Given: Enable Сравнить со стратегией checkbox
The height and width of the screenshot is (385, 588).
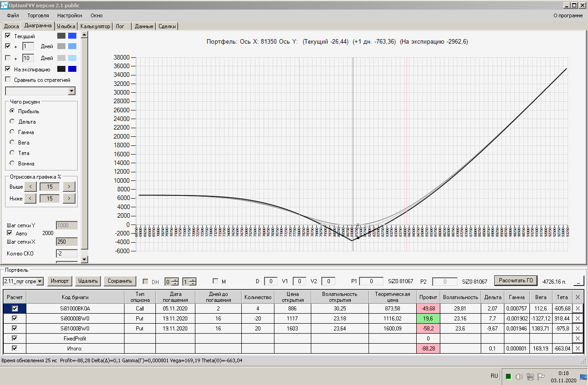Looking at the screenshot, I should (8, 80).
